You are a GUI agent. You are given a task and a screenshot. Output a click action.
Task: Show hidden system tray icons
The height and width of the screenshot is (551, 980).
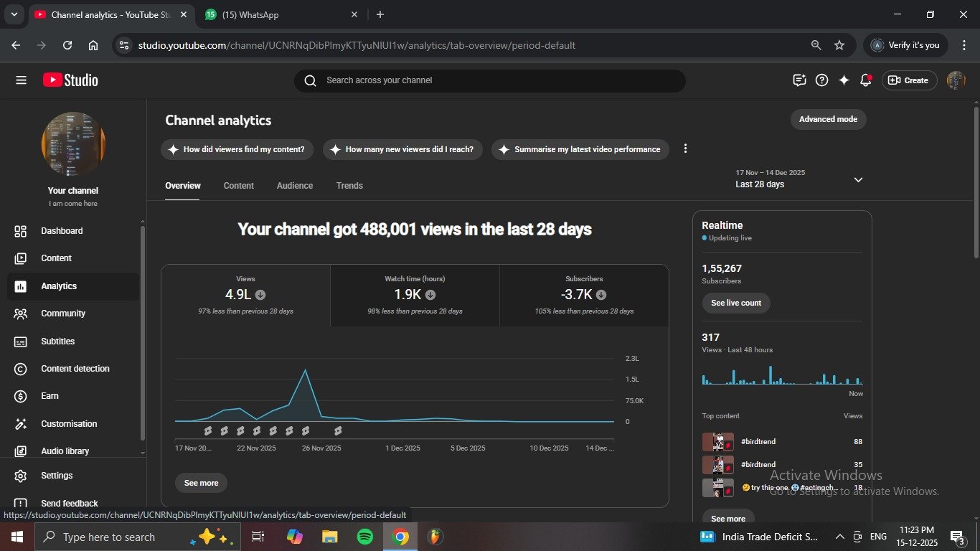tap(839, 537)
